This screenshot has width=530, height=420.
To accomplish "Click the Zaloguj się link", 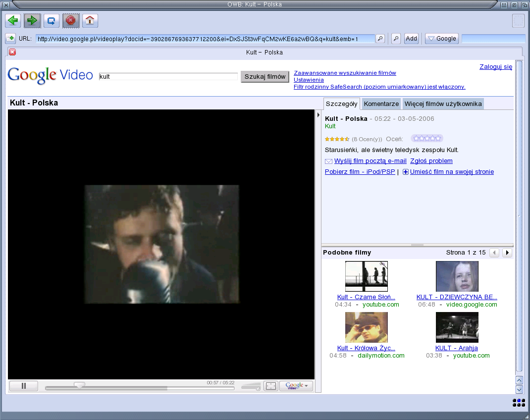I will [496, 66].
